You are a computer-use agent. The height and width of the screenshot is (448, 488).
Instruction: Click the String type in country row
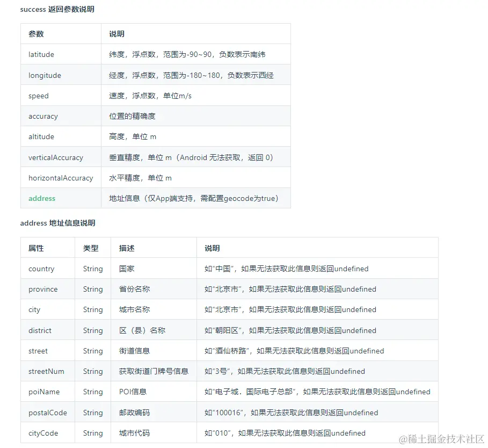[x=93, y=269]
